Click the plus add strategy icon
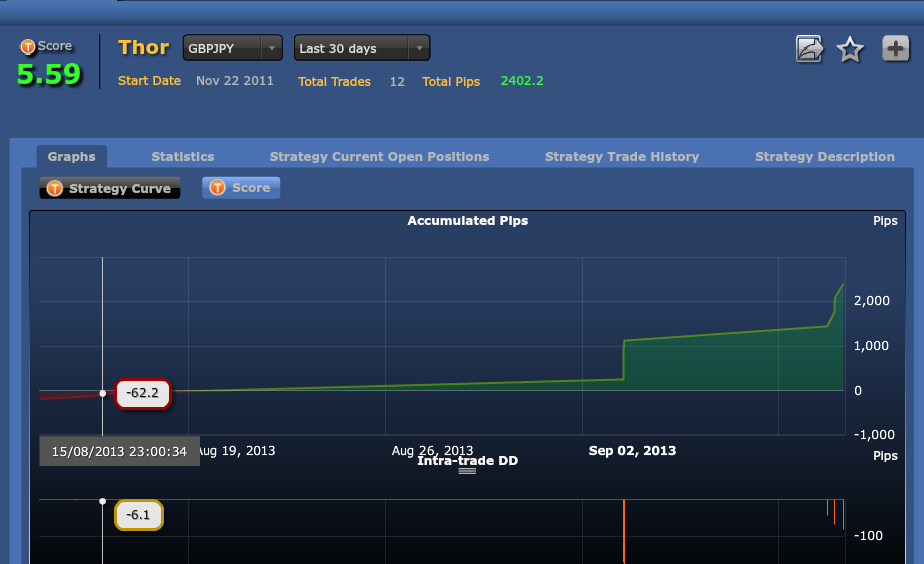The height and width of the screenshot is (564, 924). pyautogui.click(x=896, y=48)
